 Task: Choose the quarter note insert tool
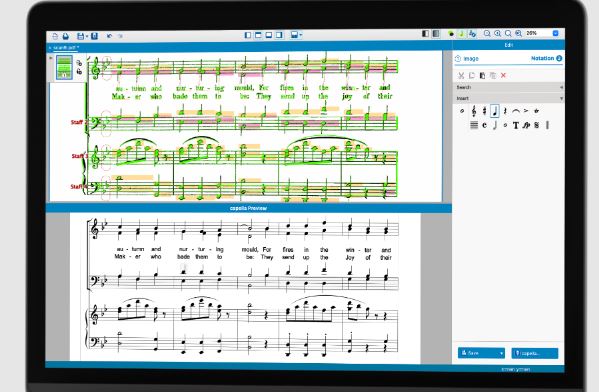point(495,111)
